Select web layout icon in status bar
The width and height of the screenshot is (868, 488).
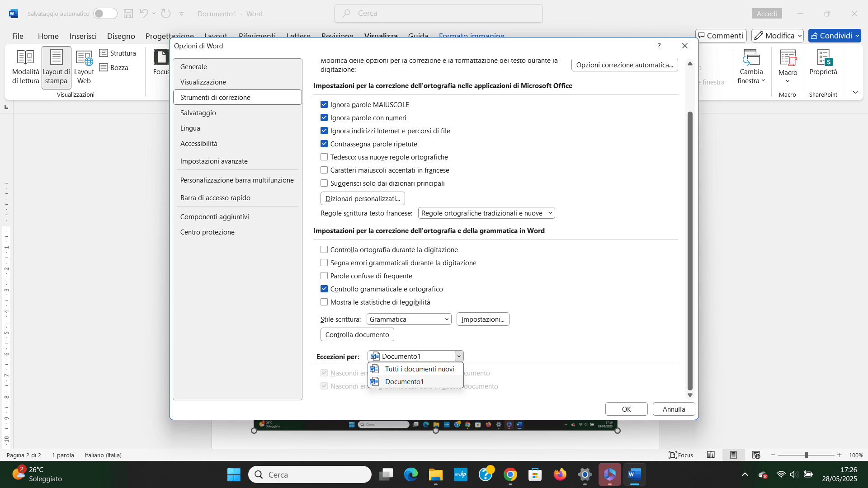(x=756, y=455)
